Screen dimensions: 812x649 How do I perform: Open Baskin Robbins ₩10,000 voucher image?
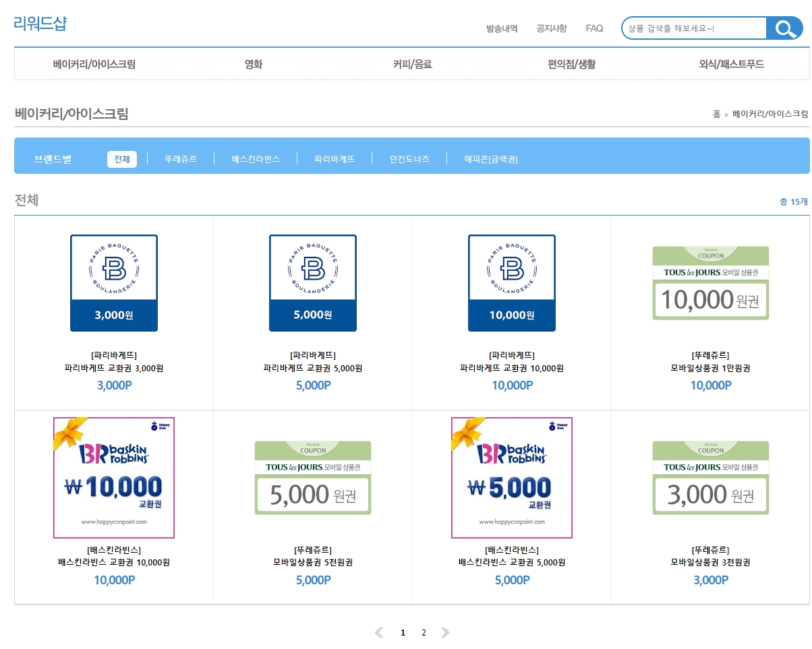(x=114, y=478)
